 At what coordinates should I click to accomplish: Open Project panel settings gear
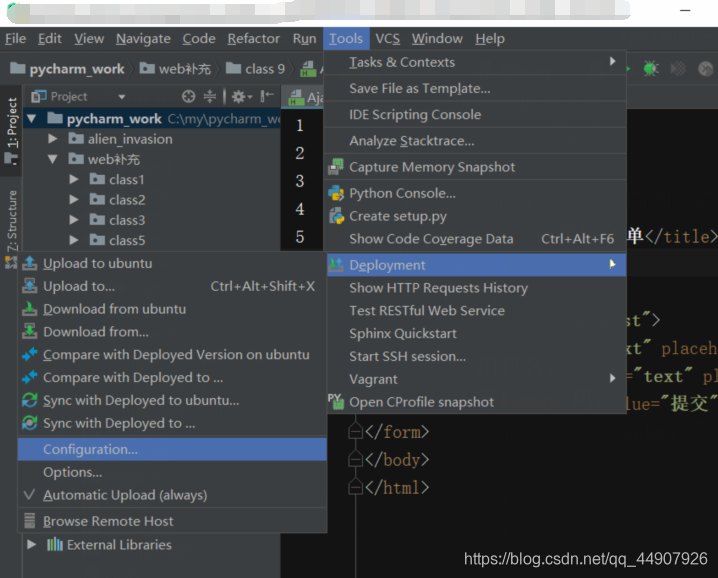point(242,97)
